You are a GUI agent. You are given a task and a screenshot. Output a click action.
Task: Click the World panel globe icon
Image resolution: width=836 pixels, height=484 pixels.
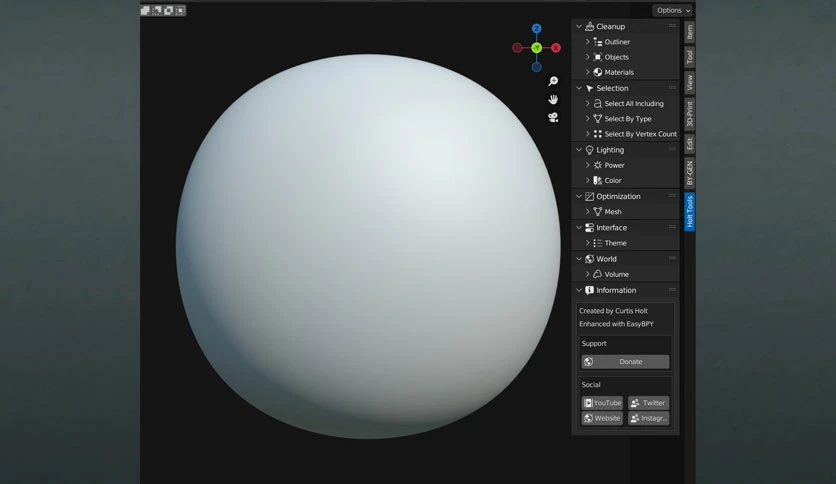(589, 259)
